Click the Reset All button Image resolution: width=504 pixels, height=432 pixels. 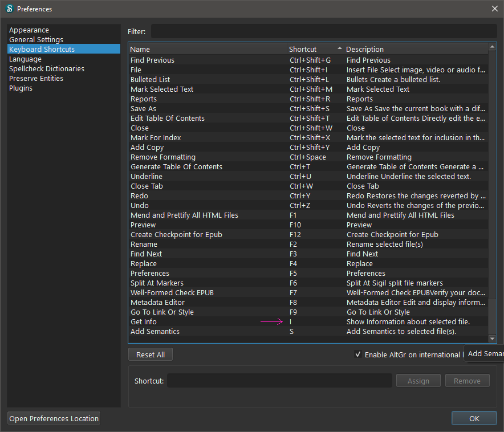(x=151, y=354)
